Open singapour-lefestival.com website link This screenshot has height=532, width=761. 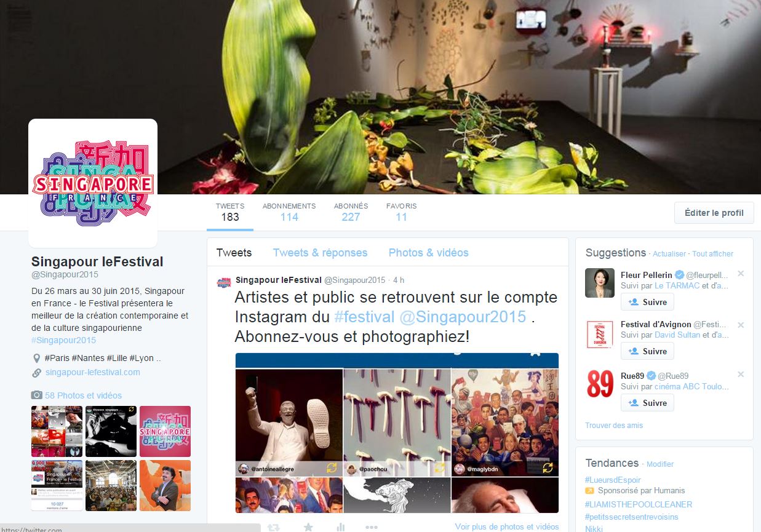click(x=93, y=372)
